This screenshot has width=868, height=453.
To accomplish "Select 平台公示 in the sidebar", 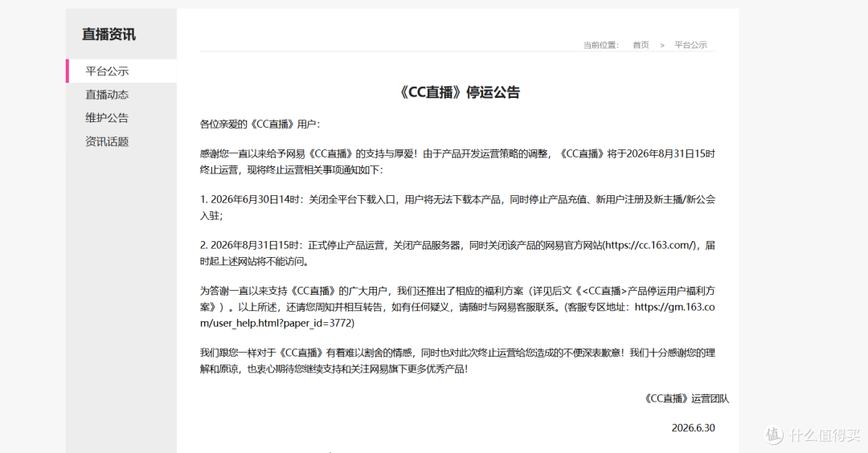I will [121, 71].
